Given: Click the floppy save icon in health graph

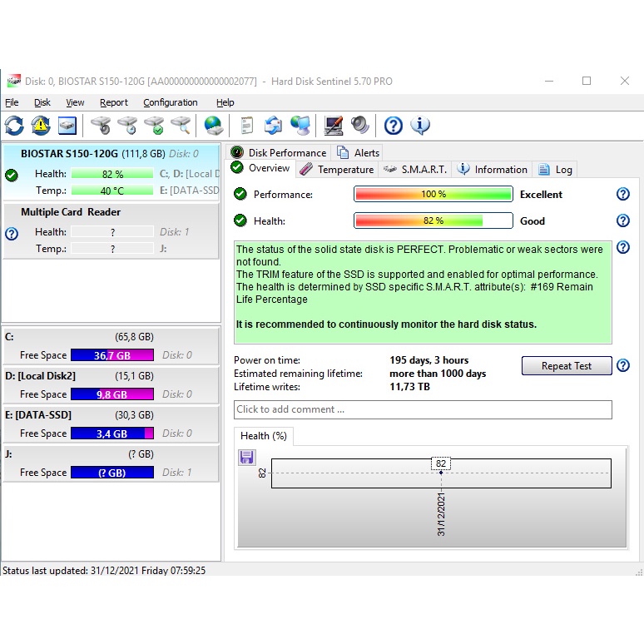Looking at the screenshot, I should [247, 457].
